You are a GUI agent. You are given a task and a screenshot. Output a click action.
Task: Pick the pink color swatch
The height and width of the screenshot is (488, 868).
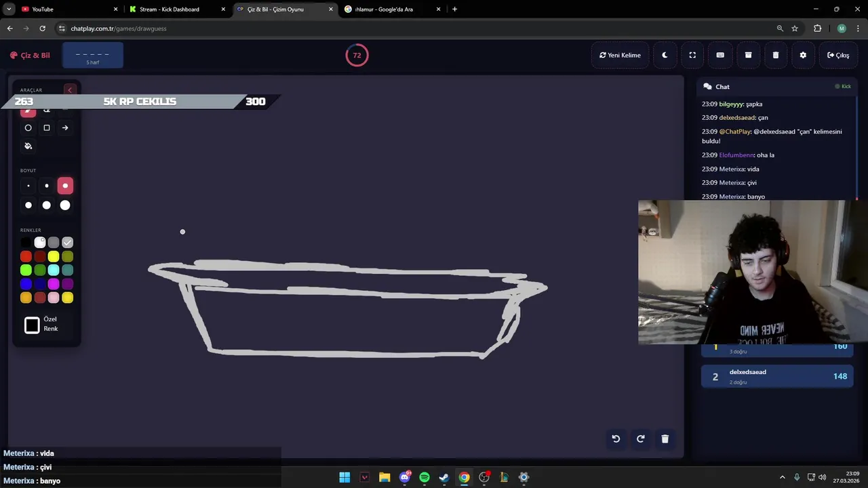(x=54, y=298)
